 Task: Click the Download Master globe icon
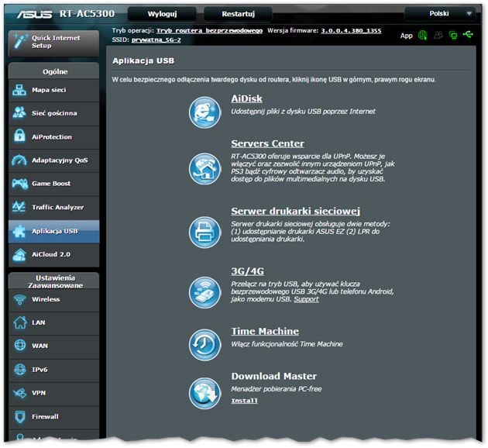pos(204,393)
